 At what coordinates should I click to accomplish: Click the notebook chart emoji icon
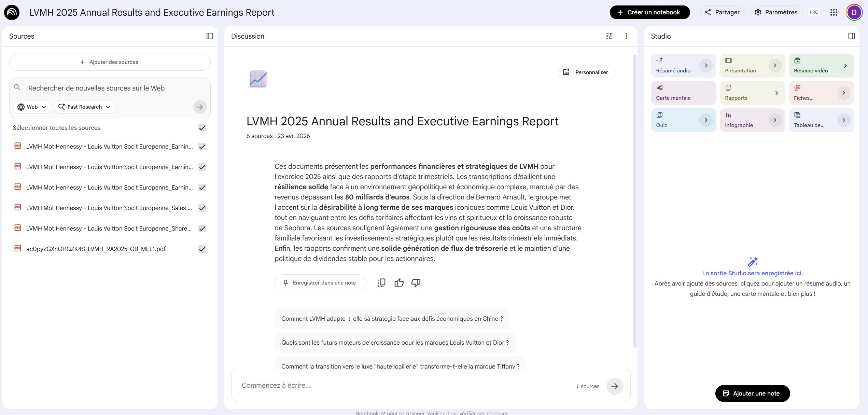(258, 79)
